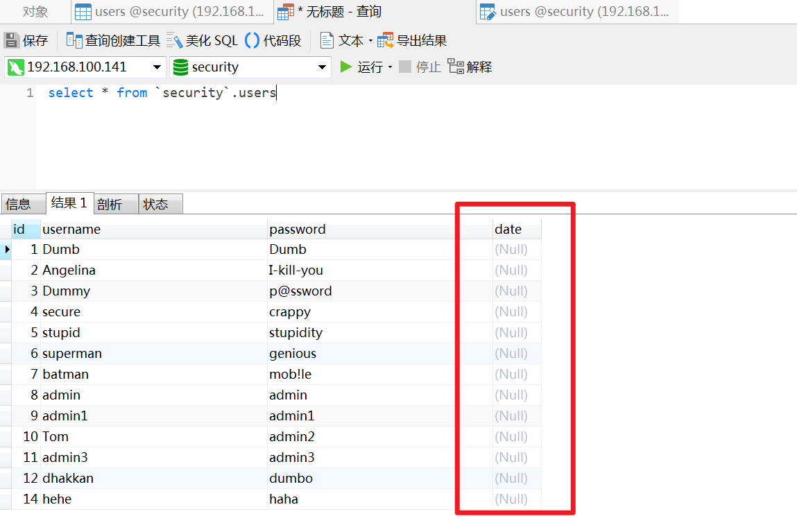Click the id cell 14

(x=26, y=499)
